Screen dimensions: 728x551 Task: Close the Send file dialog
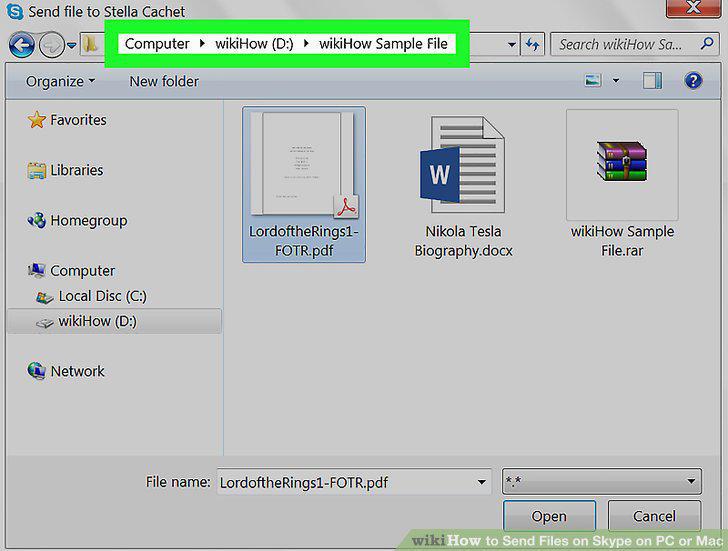(x=693, y=8)
